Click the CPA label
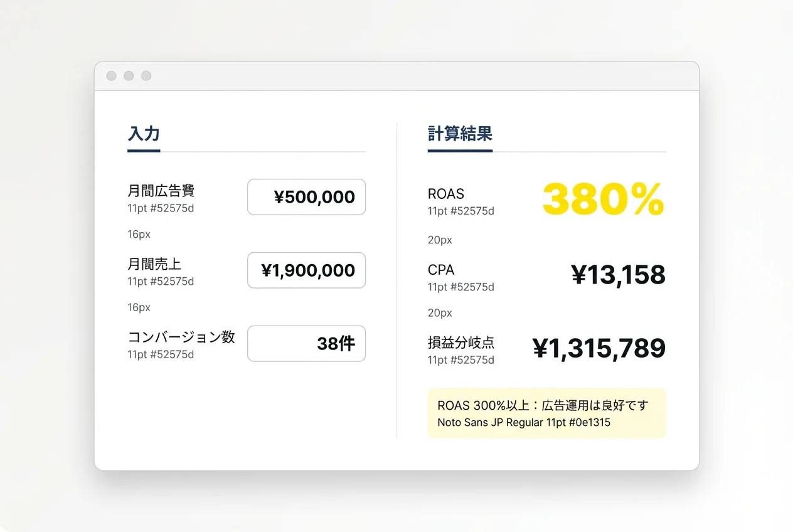Image resolution: width=793 pixels, height=532 pixels. click(x=441, y=270)
